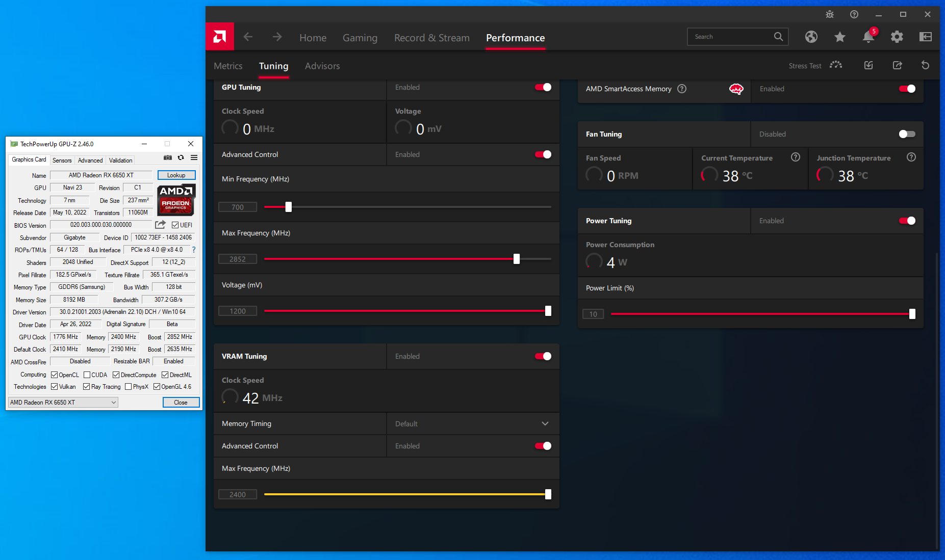Open GPU selector dropdown in GPU-Z
Viewport: 945px width, 560px height.
click(x=63, y=402)
